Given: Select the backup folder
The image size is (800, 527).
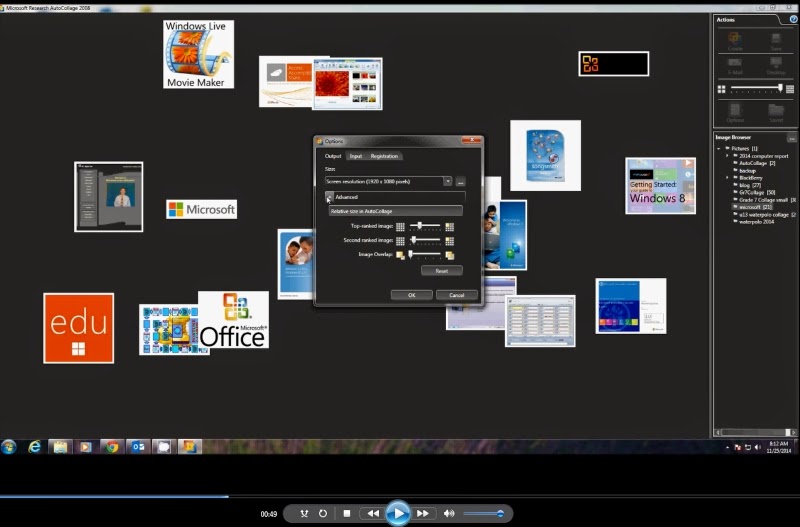Looking at the screenshot, I should coord(747,171).
